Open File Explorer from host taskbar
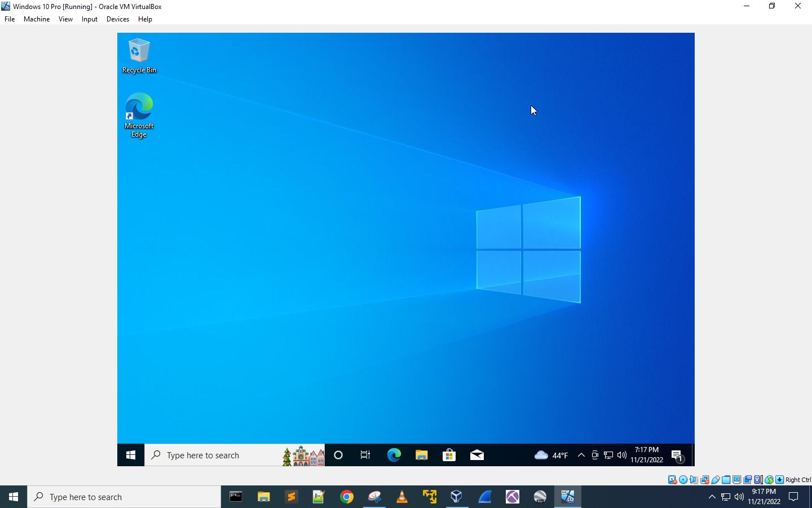This screenshot has height=508, width=812. pyautogui.click(x=263, y=497)
